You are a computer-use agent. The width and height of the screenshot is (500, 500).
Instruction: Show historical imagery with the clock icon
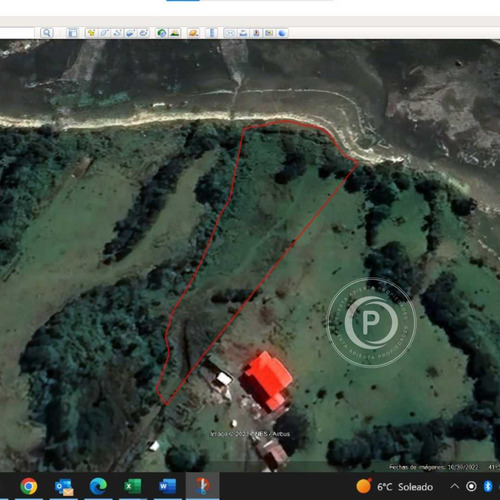click(162, 33)
